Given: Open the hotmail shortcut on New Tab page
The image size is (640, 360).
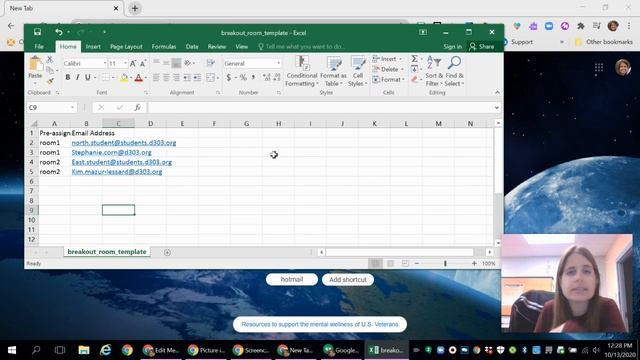Looking at the screenshot, I should [291, 279].
